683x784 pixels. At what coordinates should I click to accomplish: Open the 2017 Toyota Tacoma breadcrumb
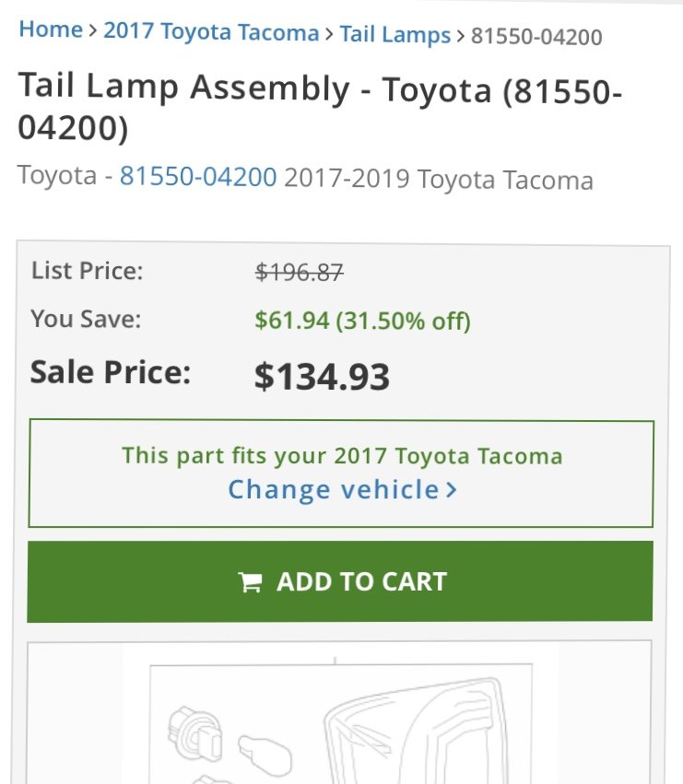[x=211, y=31]
